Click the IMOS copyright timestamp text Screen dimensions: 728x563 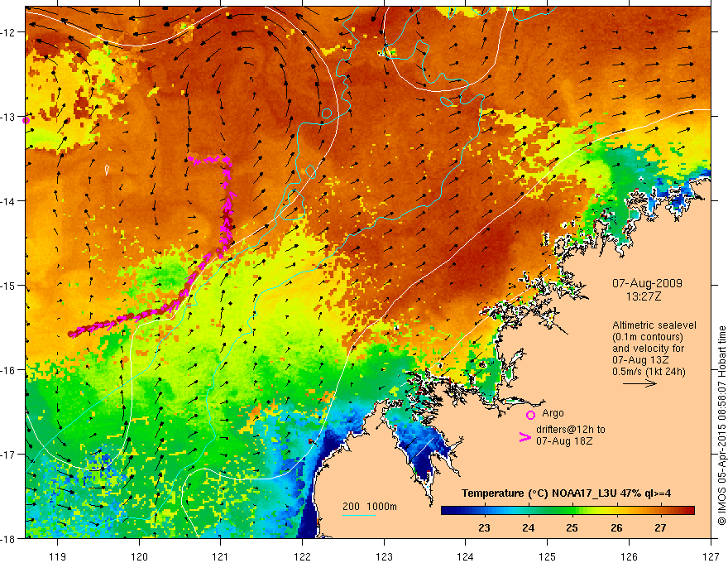point(721,425)
